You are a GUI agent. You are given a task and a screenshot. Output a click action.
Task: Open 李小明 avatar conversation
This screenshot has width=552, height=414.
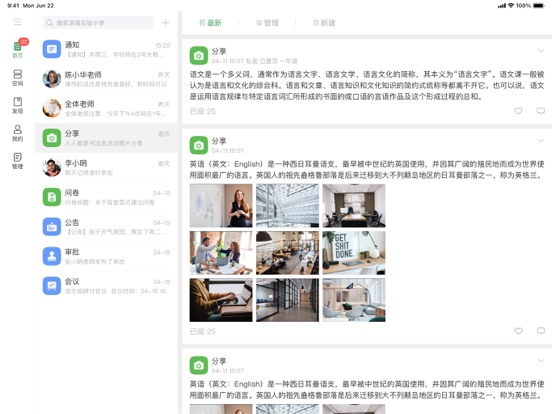[x=52, y=167]
